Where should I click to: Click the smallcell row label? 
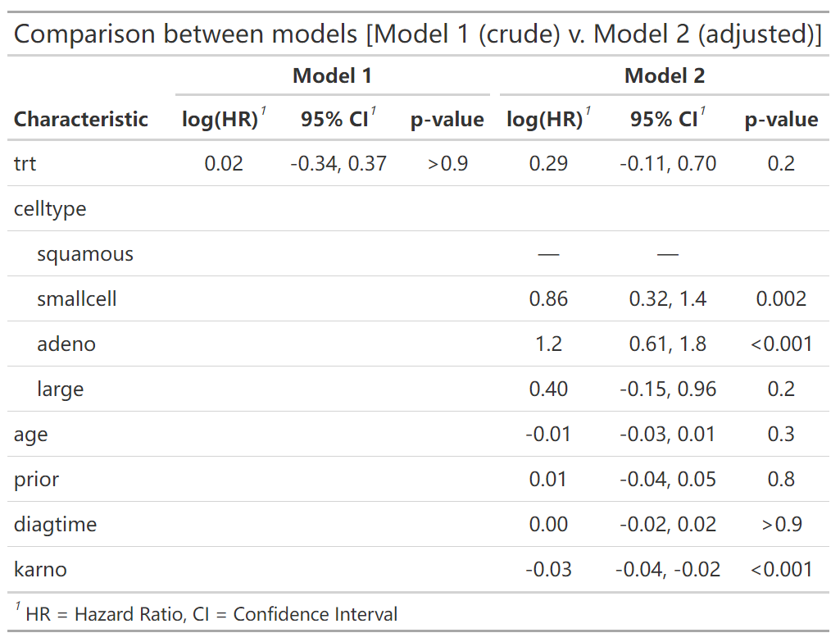pyautogui.click(x=77, y=299)
